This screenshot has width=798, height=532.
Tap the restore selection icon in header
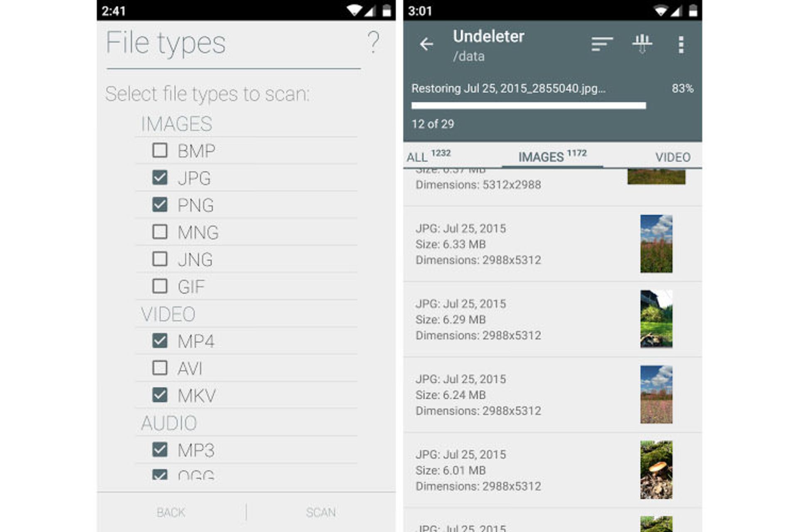click(x=642, y=44)
